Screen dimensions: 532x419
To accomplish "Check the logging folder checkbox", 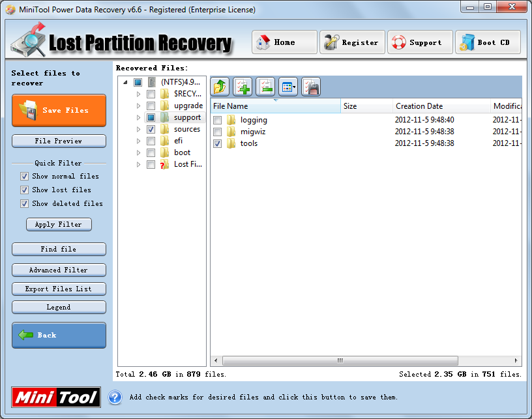I will (x=218, y=120).
